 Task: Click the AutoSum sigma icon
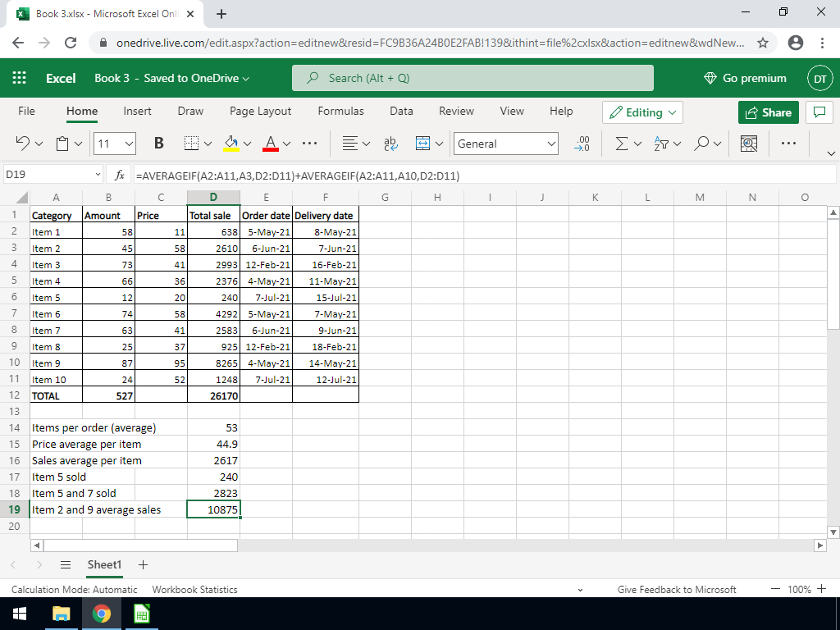622,144
